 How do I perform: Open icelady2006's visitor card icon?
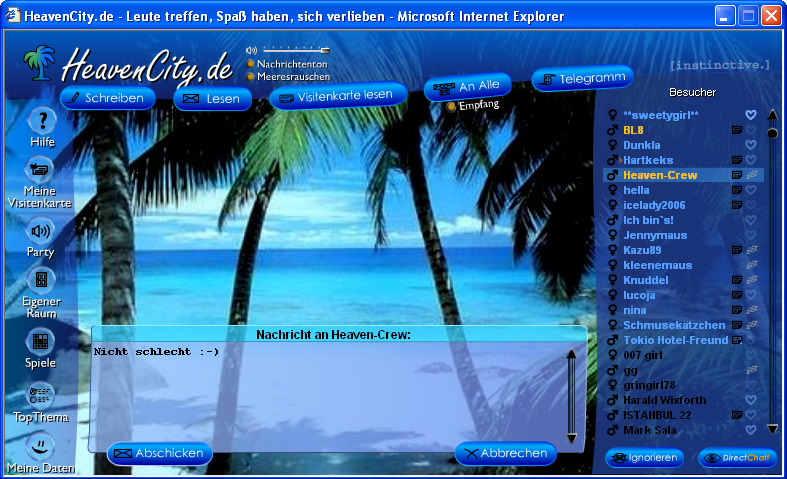736,205
